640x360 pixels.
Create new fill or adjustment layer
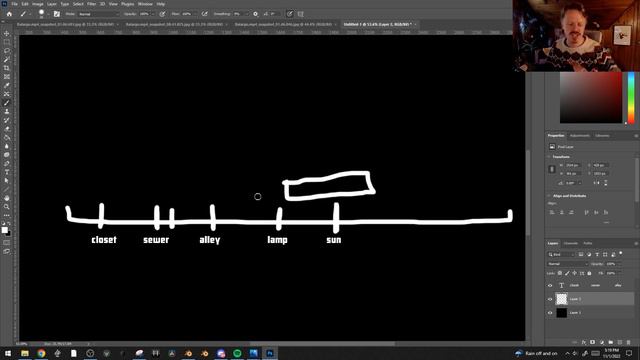(x=602, y=342)
